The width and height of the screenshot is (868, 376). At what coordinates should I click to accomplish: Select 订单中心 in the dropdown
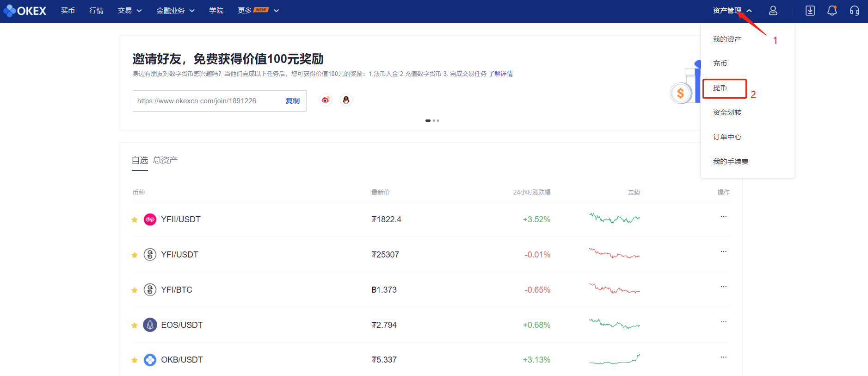click(x=727, y=137)
